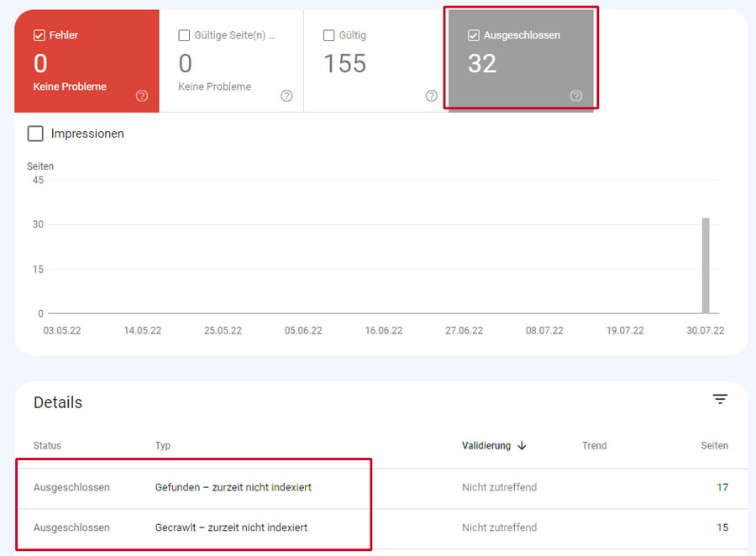
Task: Enable the Impressionen checkbox
Action: click(35, 134)
